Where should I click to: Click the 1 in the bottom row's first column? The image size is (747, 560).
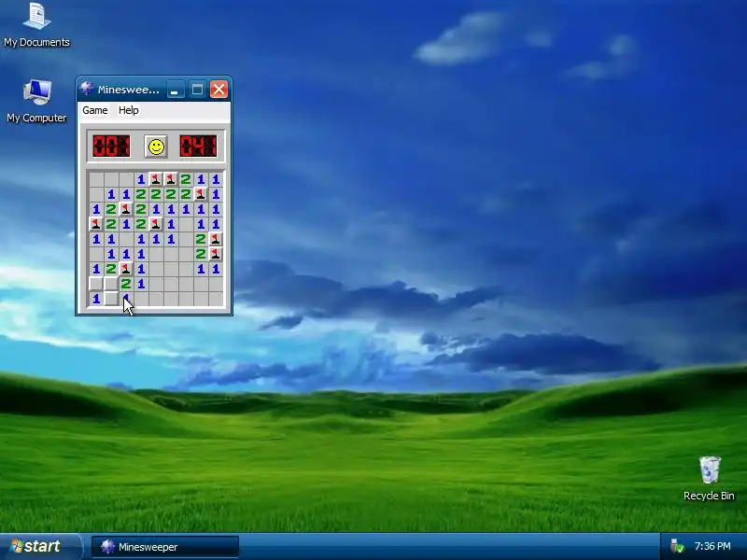[96, 299]
